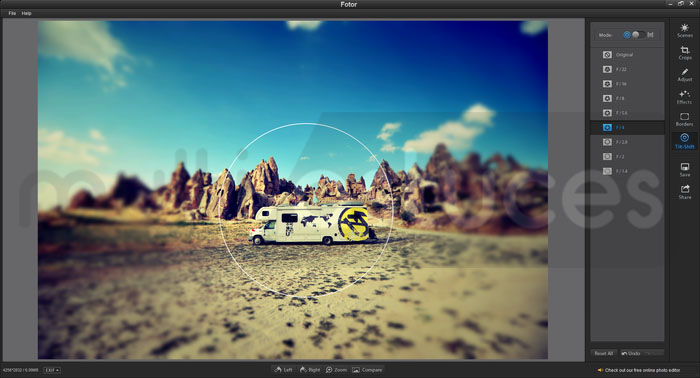The height and width of the screenshot is (378, 700).
Task: Click the Reset All button
Action: (x=604, y=353)
